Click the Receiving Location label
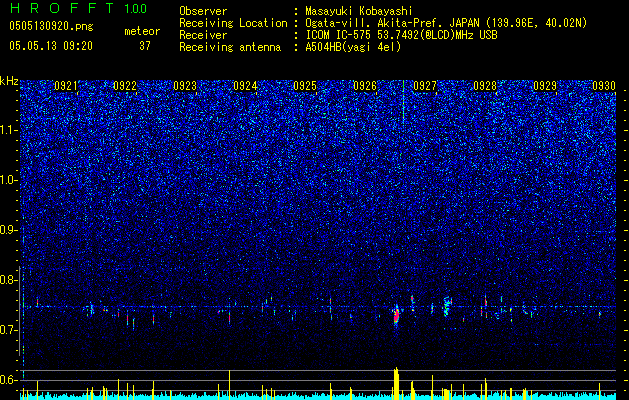 [x=233, y=23]
